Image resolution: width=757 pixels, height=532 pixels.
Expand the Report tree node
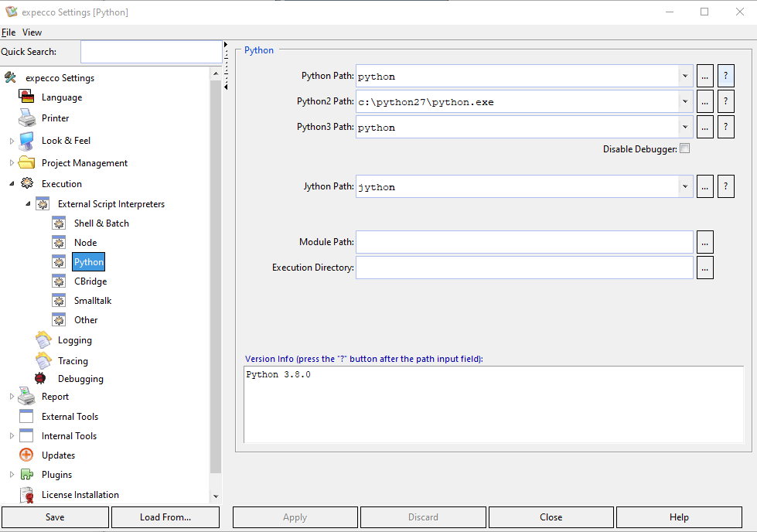12,397
